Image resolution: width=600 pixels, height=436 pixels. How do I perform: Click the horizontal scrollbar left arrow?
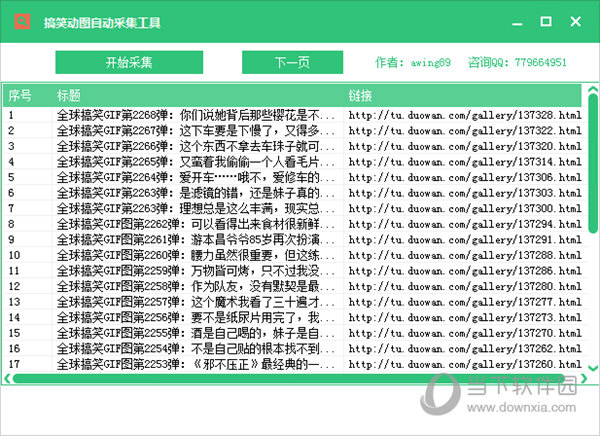pyautogui.click(x=7, y=379)
